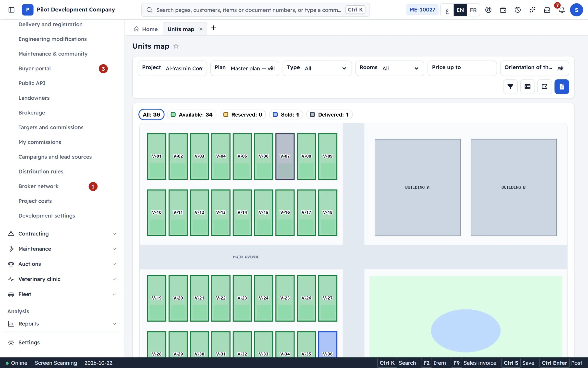Collapse the sidebar panel icon

click(11, 10)
